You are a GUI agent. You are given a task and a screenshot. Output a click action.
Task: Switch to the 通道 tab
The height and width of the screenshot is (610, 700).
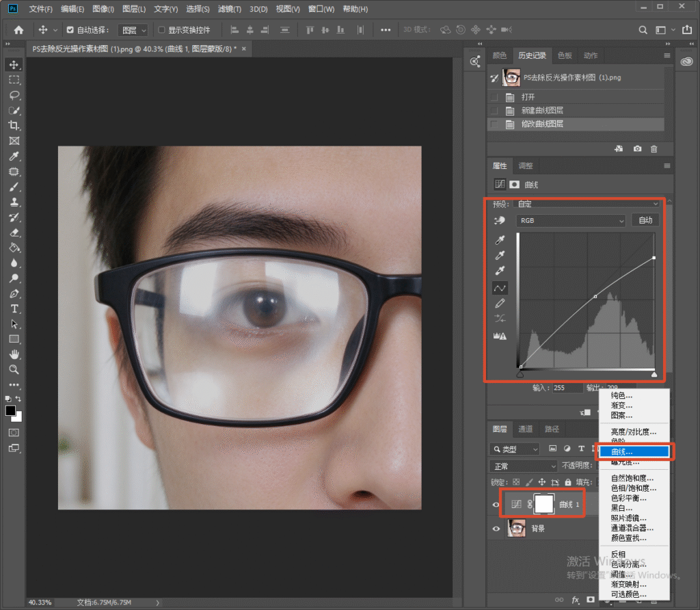coord(526,429)
